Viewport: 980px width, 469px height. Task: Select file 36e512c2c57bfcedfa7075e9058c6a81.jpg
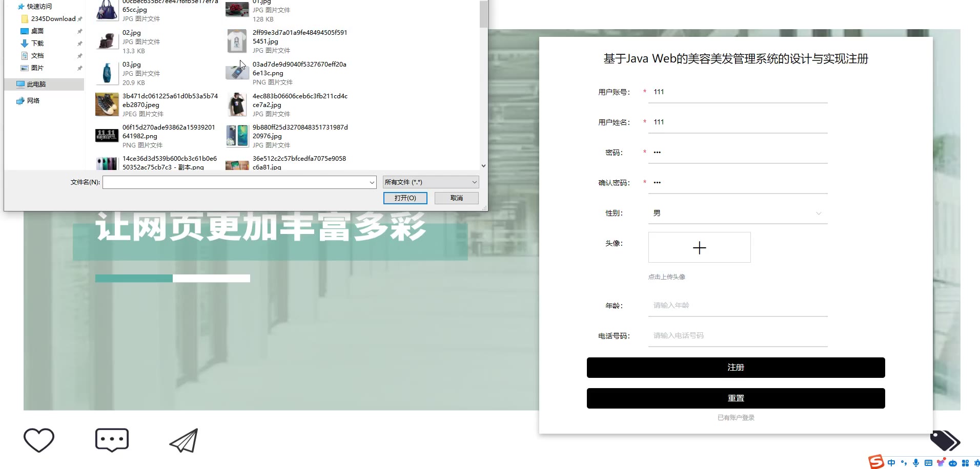tap(287, 163)
